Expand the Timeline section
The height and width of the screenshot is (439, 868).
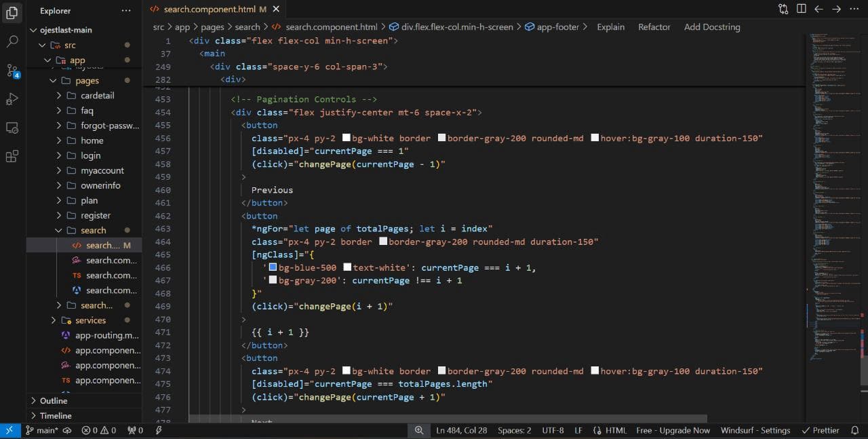pos(55,415)
